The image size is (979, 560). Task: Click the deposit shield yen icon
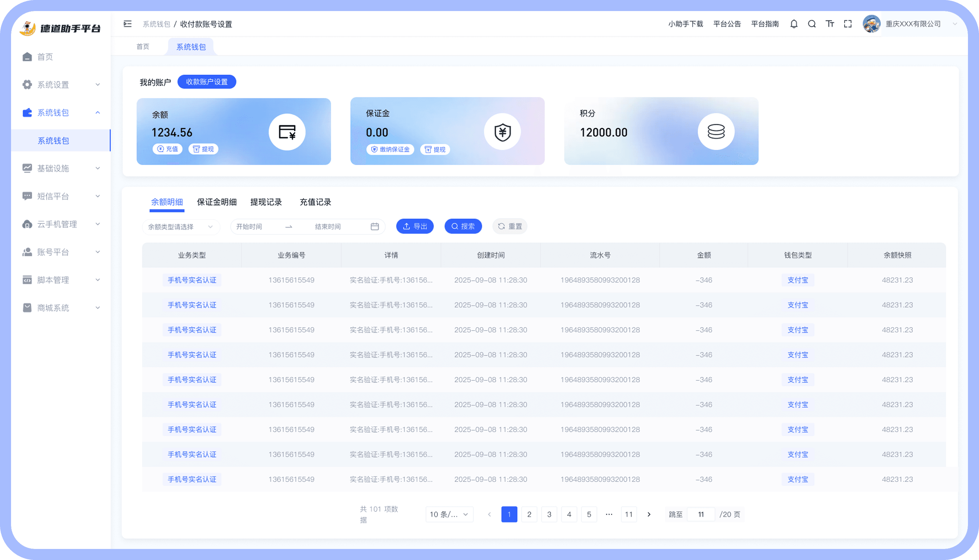[502, 132]
